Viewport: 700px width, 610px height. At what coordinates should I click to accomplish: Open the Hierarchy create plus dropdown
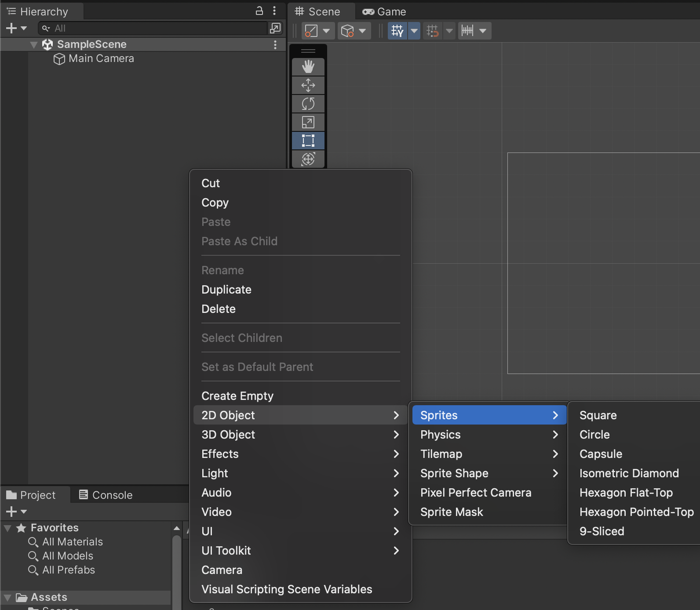16,29
